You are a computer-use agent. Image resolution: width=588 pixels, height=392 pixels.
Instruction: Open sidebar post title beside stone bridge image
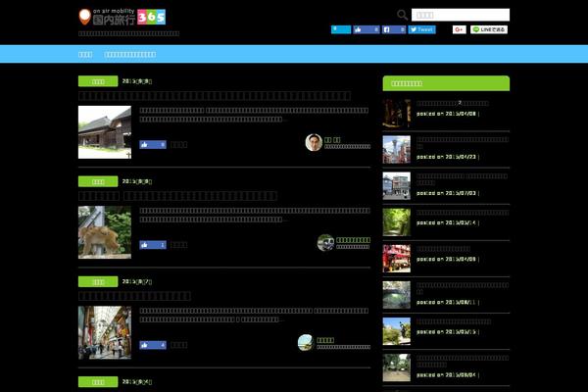click(x=463, y=288)
